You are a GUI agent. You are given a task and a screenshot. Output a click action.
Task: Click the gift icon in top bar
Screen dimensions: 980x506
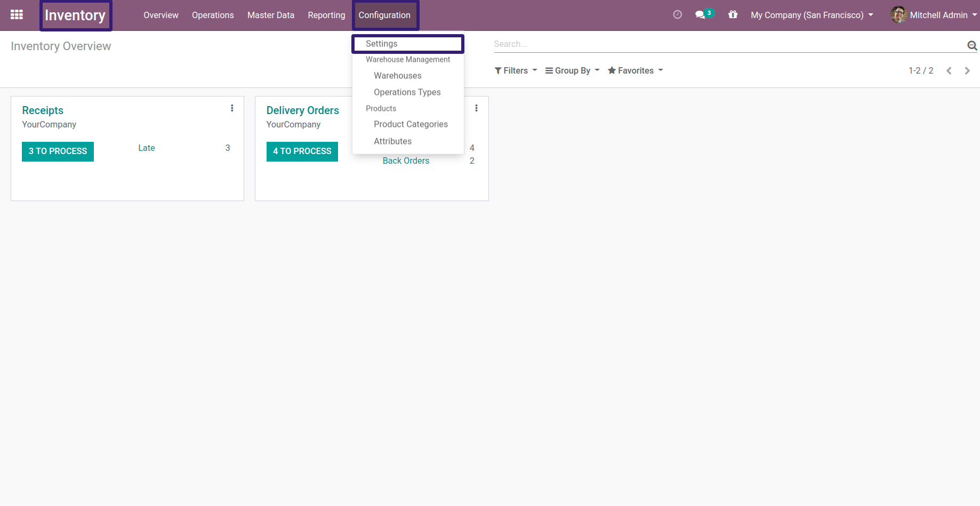tap(733, 15)
